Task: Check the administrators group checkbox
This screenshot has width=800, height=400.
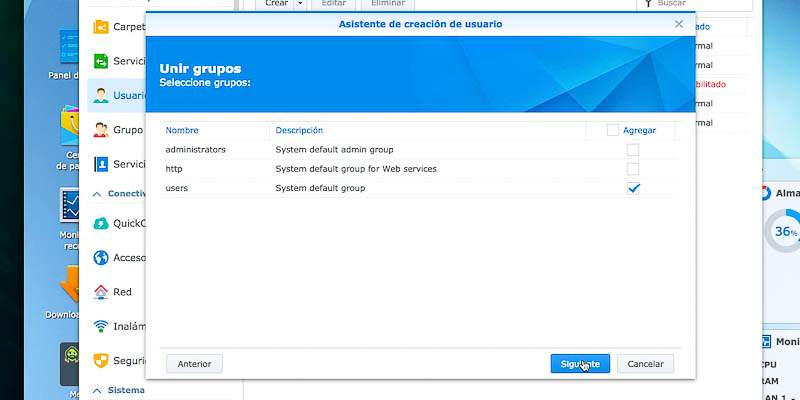Action: tap(633, 150)
